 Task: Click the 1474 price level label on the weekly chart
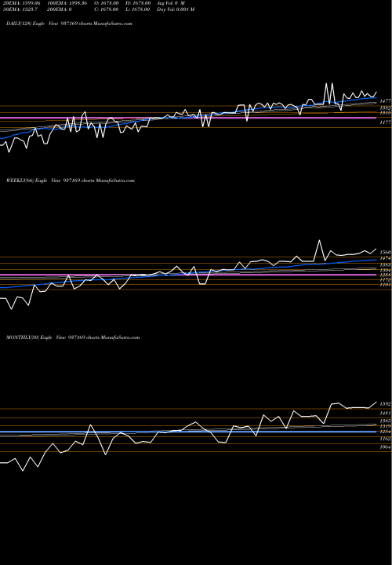385,259
